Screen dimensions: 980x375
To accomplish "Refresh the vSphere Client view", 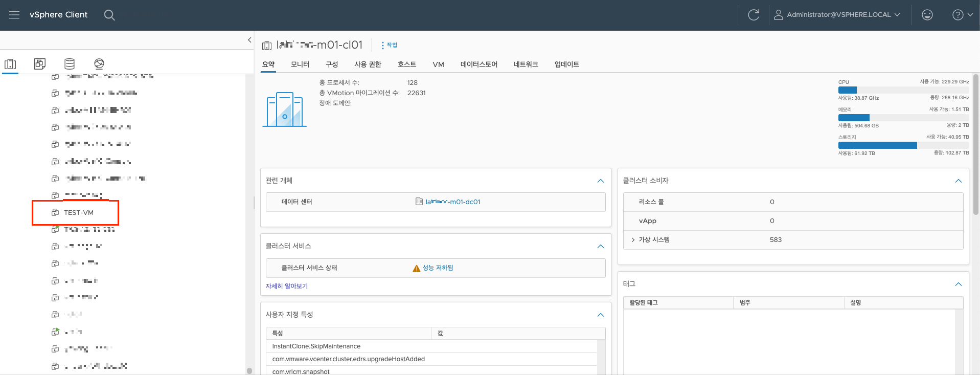I will tap(754, 15).
